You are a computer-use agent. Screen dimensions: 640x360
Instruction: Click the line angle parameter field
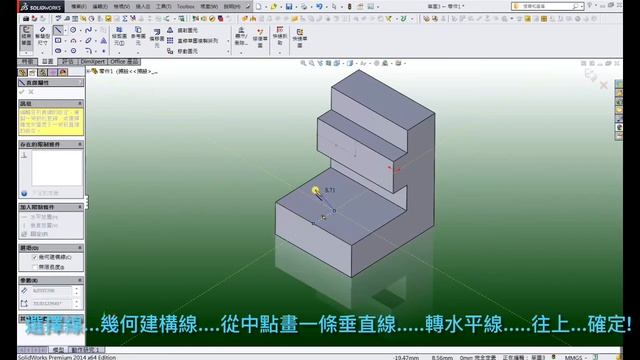52,303
